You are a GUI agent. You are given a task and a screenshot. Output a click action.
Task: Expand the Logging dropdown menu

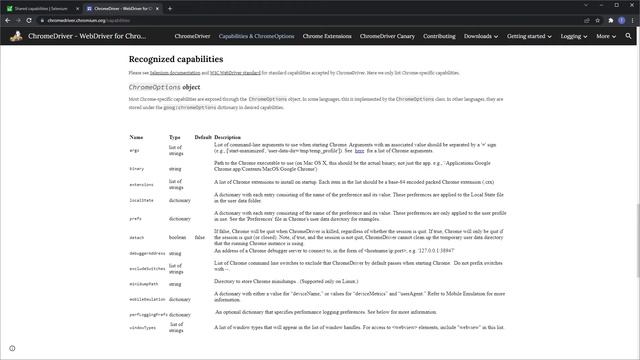pyautogui.click(x=573, y=36)
